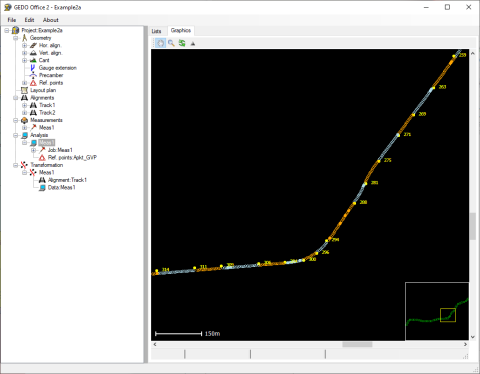Select Data:Meas1 in the tree
The width and height of the screenshot is (480, 374).
[61, 187]
